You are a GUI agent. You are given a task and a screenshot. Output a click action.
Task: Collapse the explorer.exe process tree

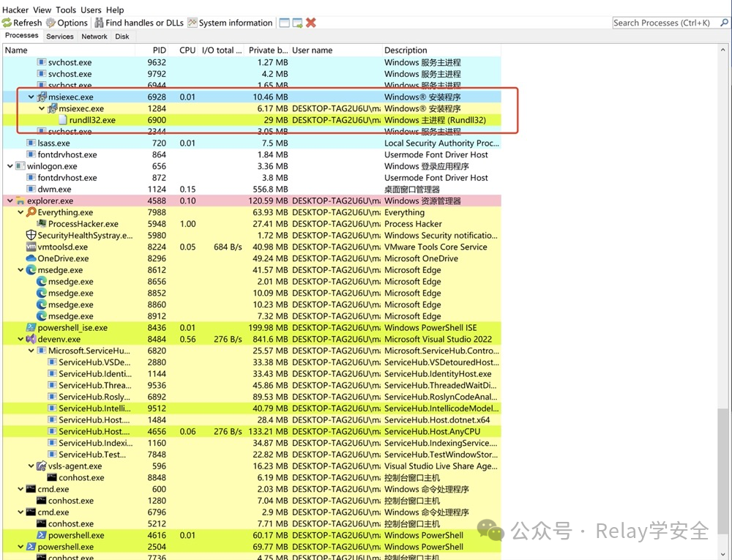click(10, 201)
